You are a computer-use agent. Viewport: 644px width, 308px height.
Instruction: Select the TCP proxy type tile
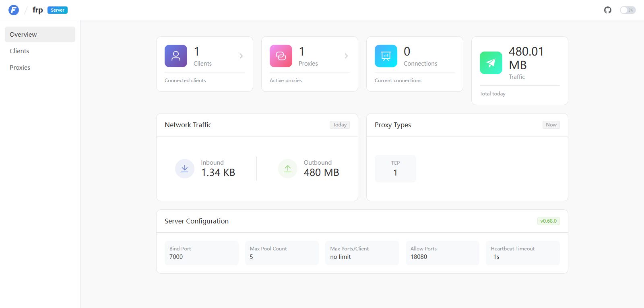point(395,169)
